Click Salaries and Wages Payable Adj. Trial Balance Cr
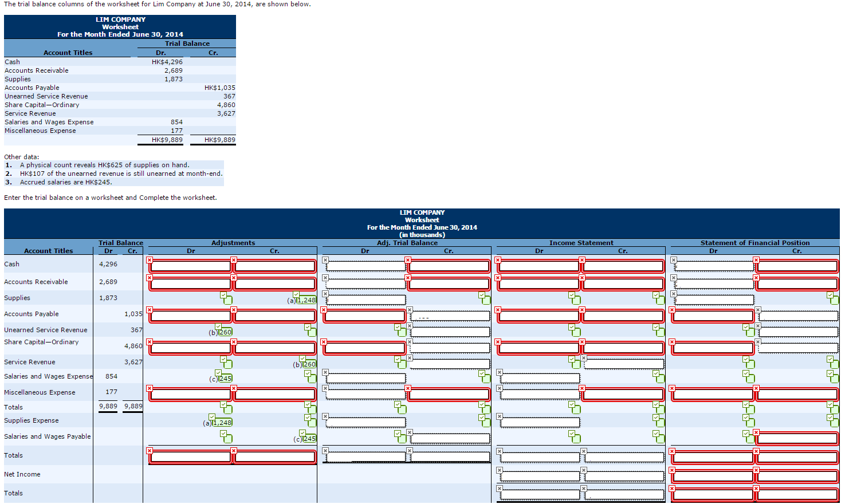845x504 pixels. click(450, 439)
